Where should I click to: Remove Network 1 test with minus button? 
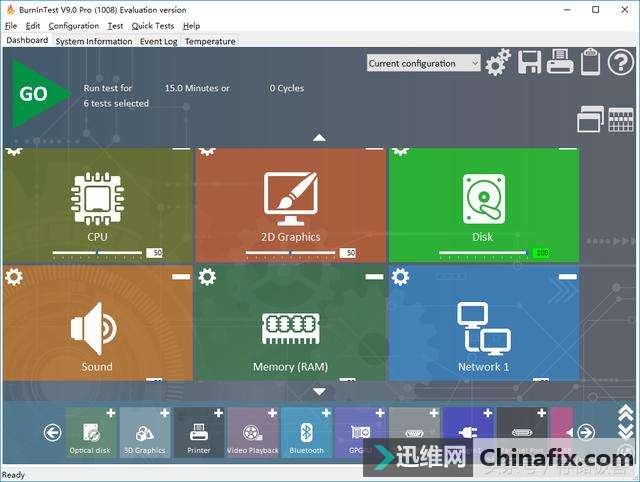567,277
